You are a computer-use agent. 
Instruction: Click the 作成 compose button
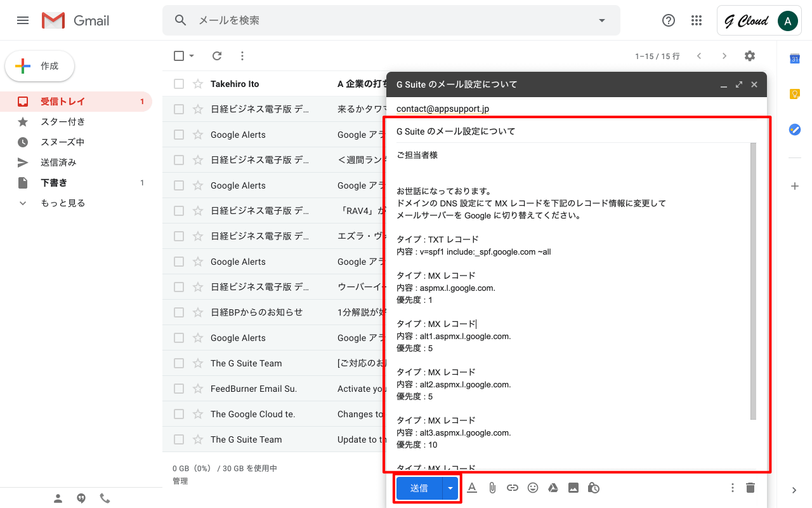(40, 66)
